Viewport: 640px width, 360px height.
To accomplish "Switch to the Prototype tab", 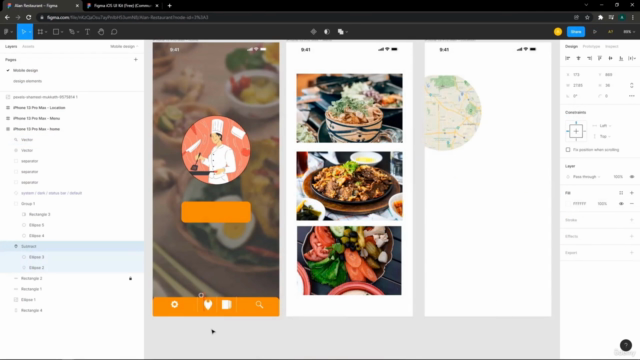I will coord(591,47).
